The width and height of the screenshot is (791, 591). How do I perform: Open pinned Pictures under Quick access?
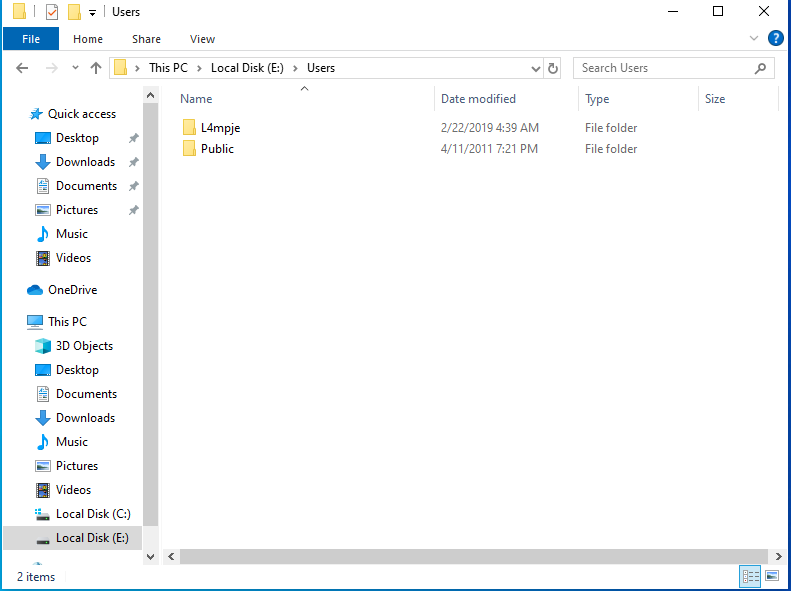(77, 210)
